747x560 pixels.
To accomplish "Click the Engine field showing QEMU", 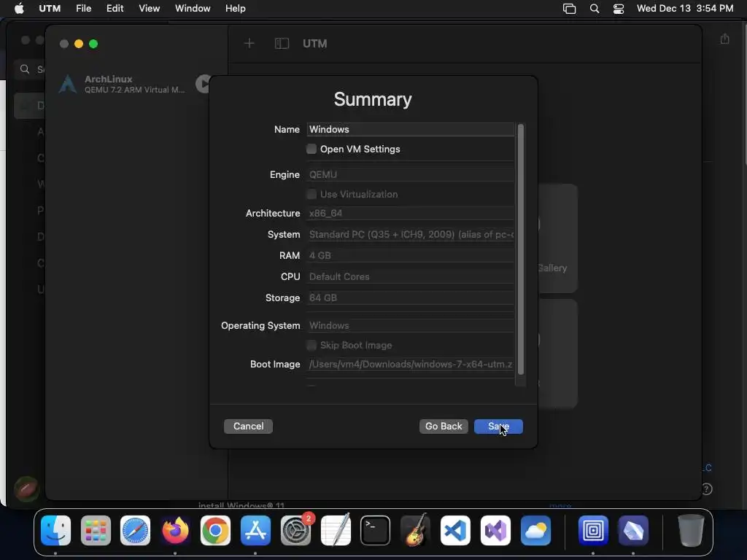I will coord(410,175).
